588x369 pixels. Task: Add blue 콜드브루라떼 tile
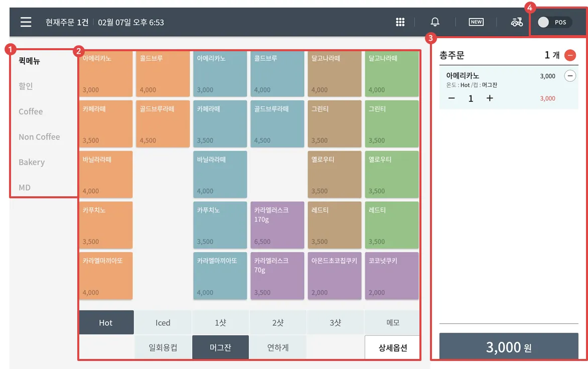click(x=277, y=124)
